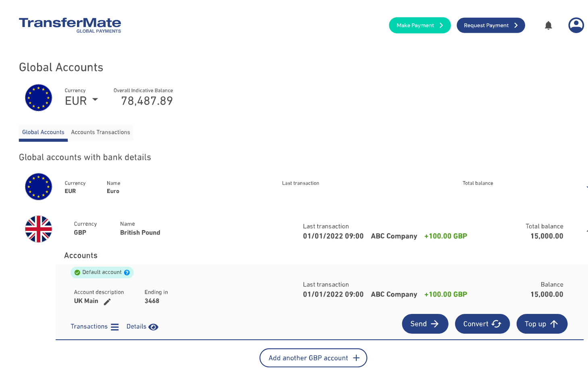The width and height of the screenshot is (588, 378).
Task: Select the Global Accounts tab
Action: [x=43, y=132]
